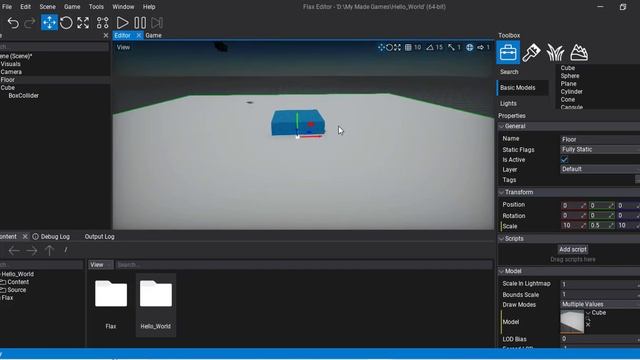
Task: Start the game with Play button
Action: click(x=122, y=22)
